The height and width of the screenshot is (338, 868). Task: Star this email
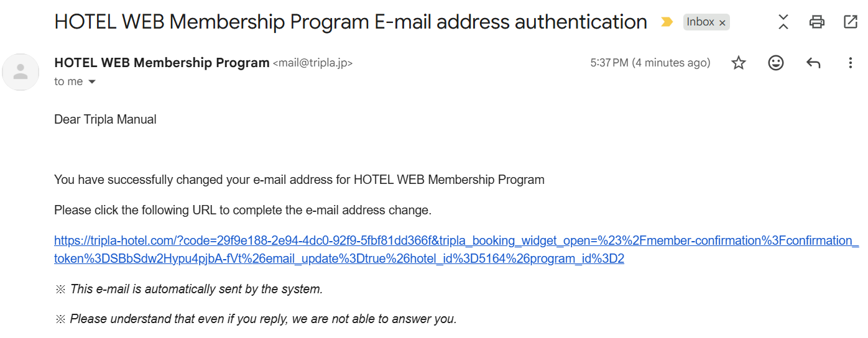[738, 63]
